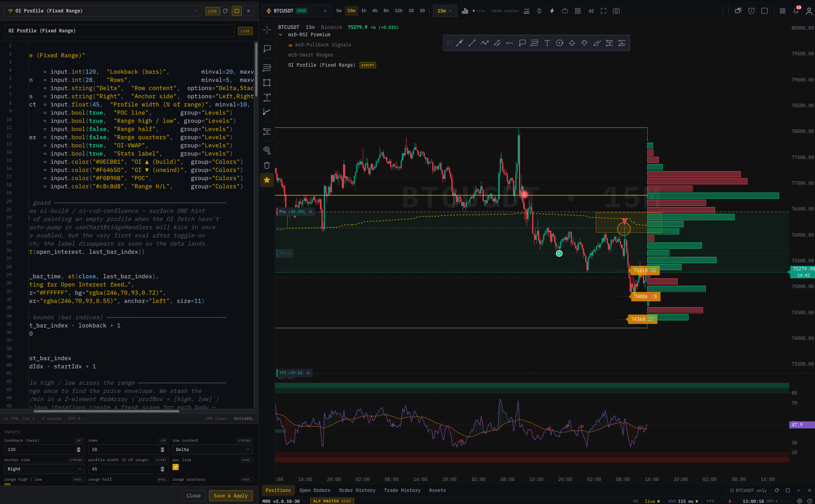This screenshot has width=815, height=504.
Task: Open notifications bell with 13 badge
Action: click(796, 11)
